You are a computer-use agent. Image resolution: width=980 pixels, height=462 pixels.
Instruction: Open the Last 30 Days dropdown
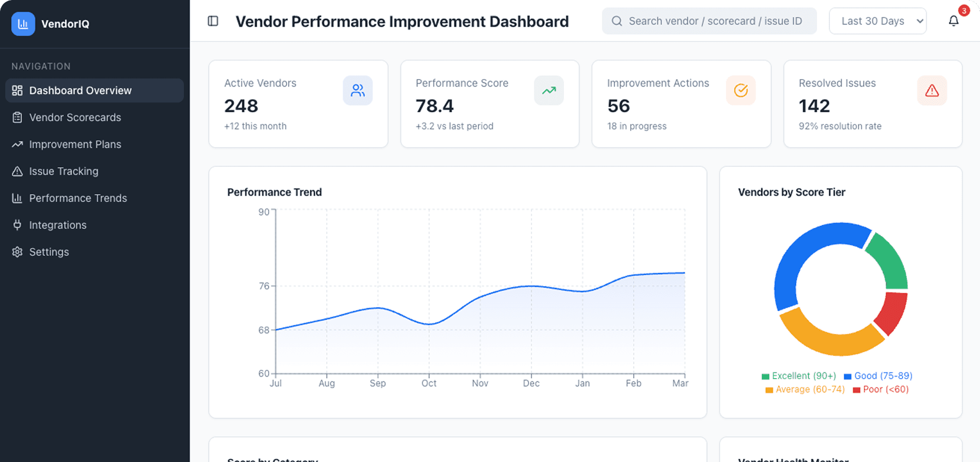[878, 21]
